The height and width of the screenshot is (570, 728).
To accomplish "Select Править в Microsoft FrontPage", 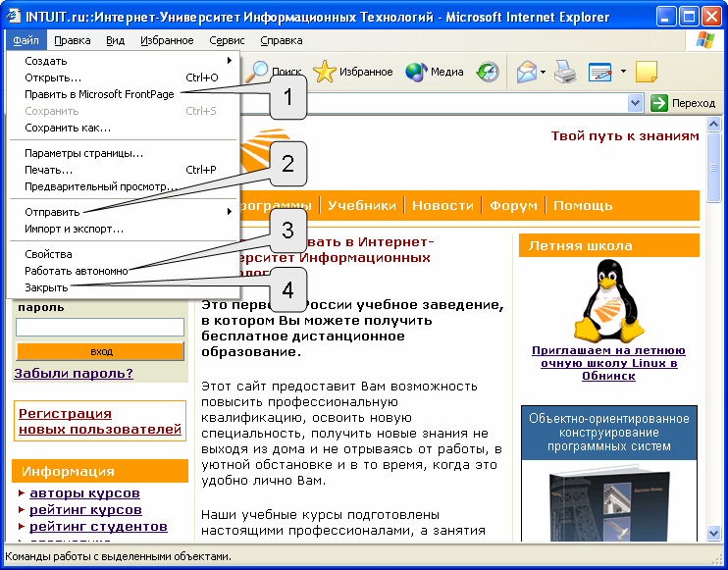I will 123,94.
